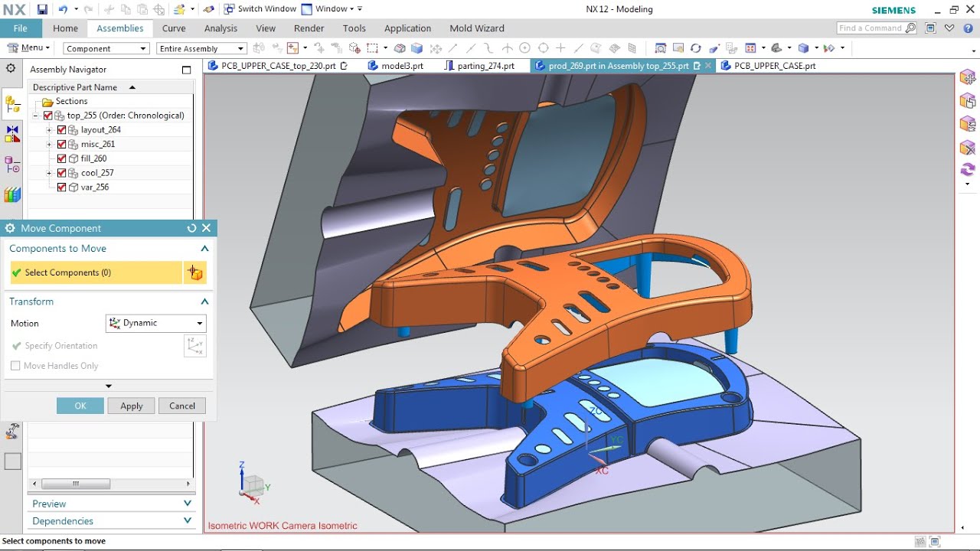Open the Assembly Navigator sidebar icon
Viewport: 980px width, 551px height.
tap(11, 103)
